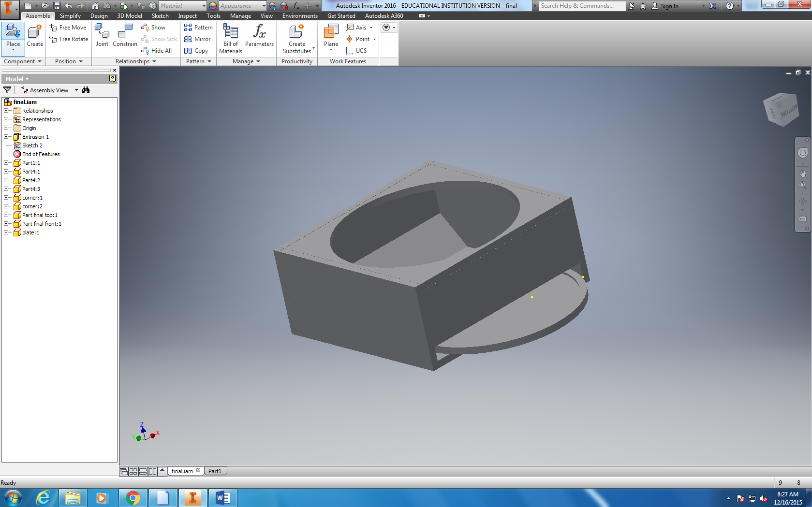This screenshot has width=812, height=507.
Task: Open the Appearance dropdown
Action: [264, 6]
